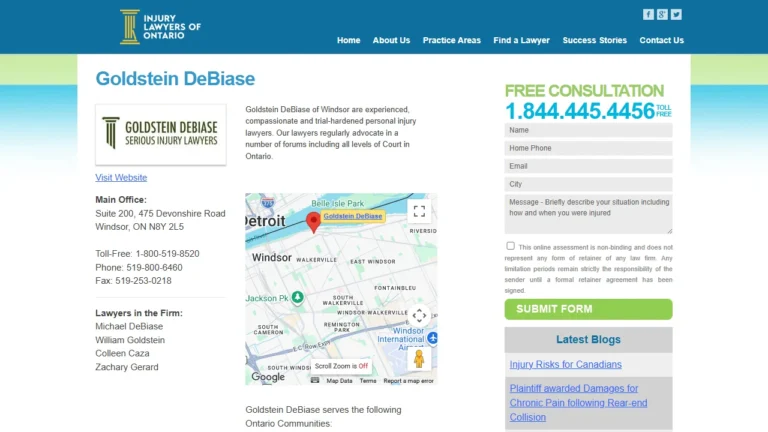
Task: Go to Home menu item
Action: [348, 40]
